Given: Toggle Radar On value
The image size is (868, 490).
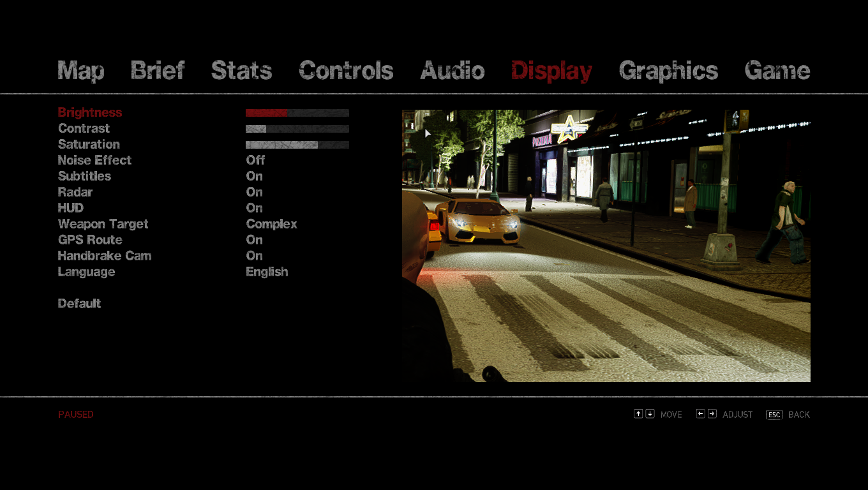Looking at the screenshot, I should coord(255,192).
